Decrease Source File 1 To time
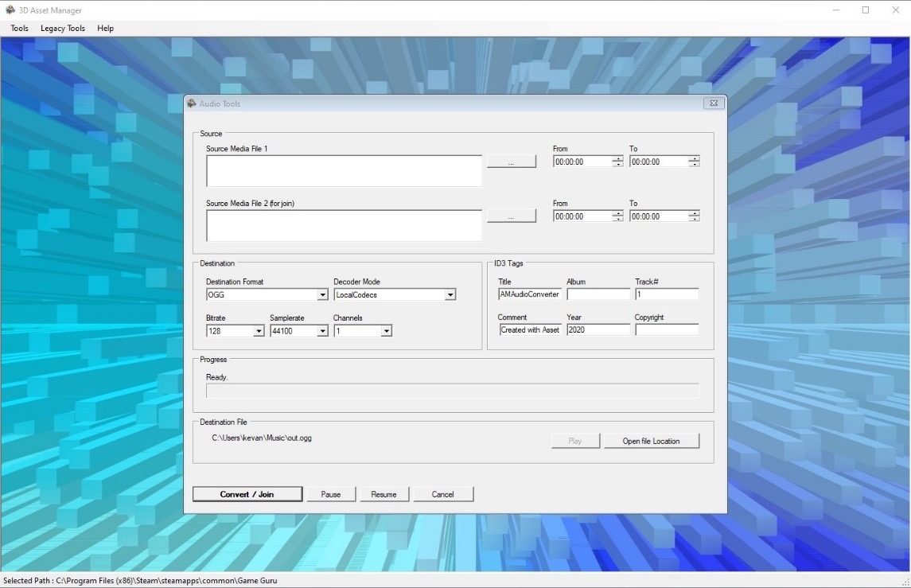This screenshot has height=588, width=911. coord(694,165)
